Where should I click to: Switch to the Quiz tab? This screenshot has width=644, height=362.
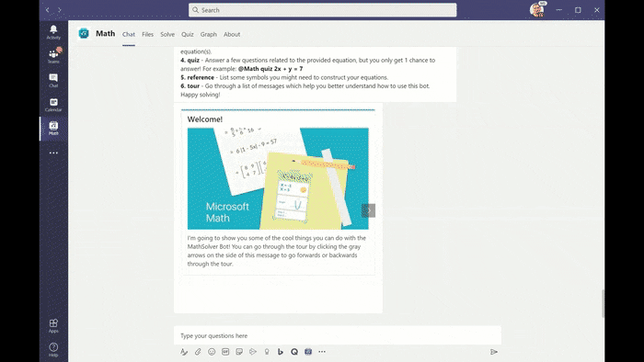tap(188, 34)
